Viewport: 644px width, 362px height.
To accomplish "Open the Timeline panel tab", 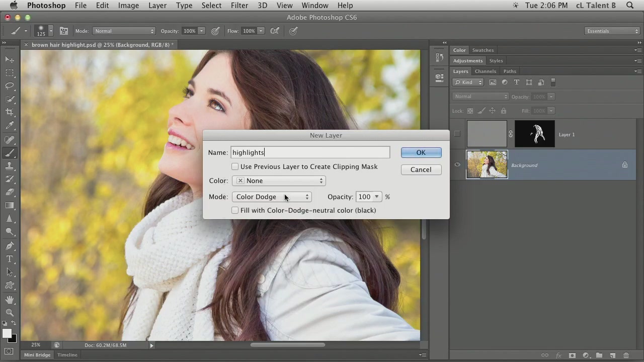I will point(67,355).
